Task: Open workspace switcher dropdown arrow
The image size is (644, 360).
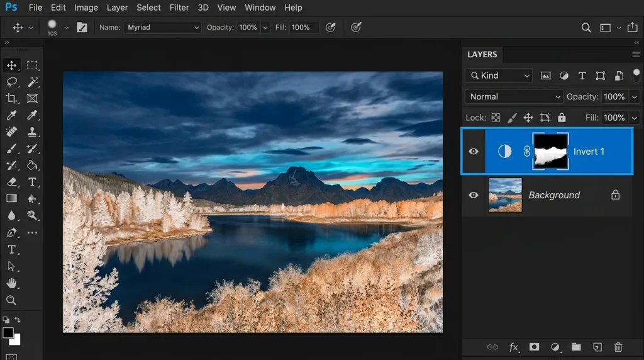Action: pos(619,28)
